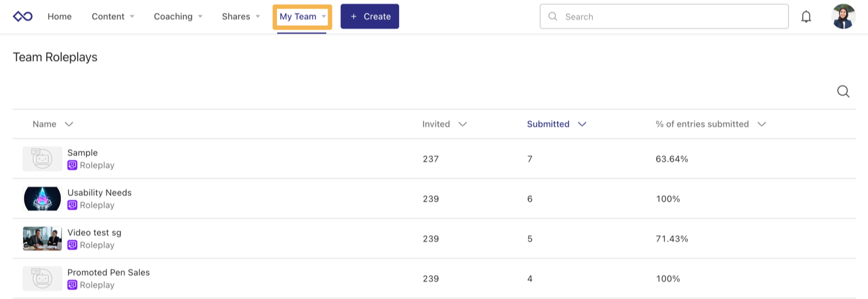Image resolution: width=868 pixels, height=299 pixels.
Task: Expand the Coaching dropdown menu
Action: (178, 17)
